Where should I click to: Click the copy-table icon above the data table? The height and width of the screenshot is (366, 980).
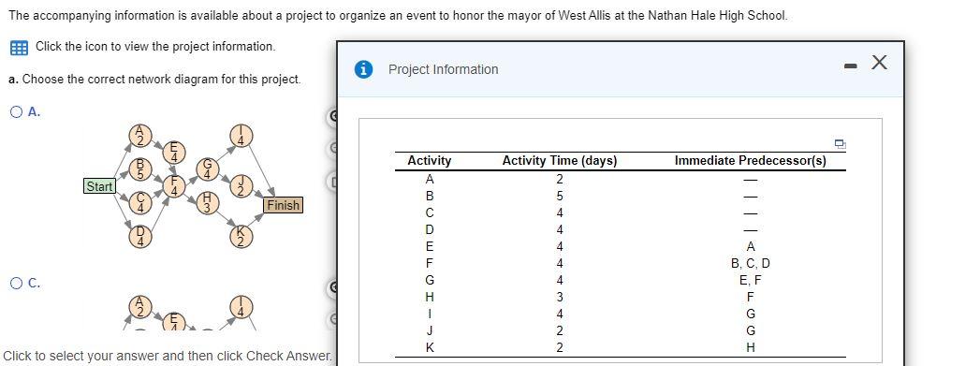tap(841, 144)
